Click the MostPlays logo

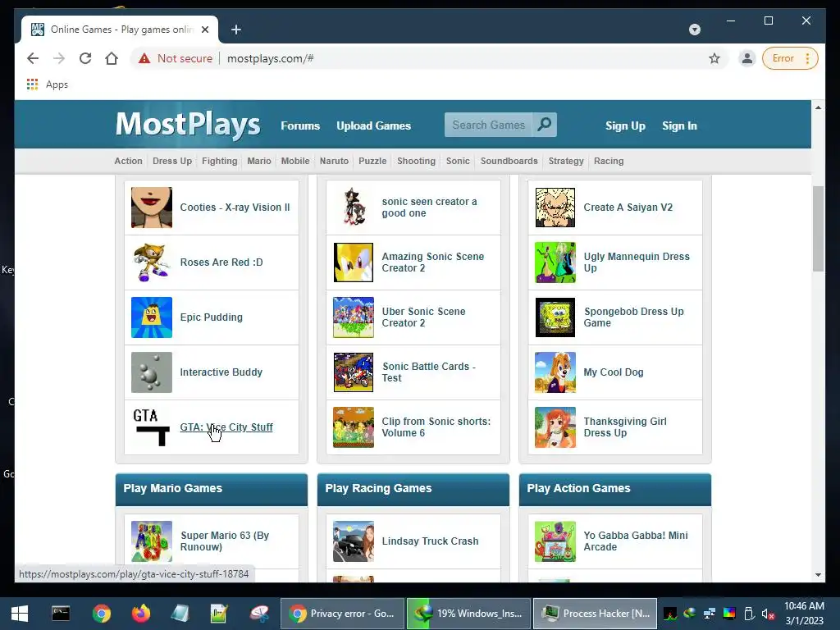click(188, 125)
